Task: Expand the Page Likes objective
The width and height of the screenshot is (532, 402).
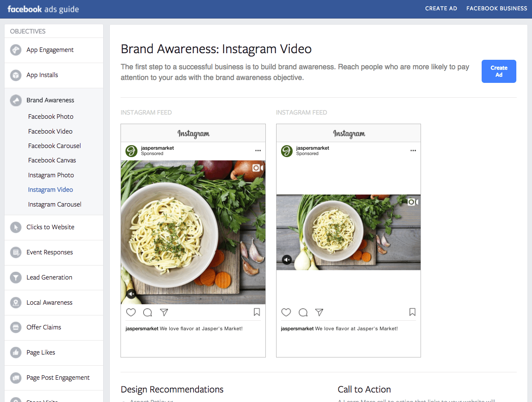Action: click(54, 353)
